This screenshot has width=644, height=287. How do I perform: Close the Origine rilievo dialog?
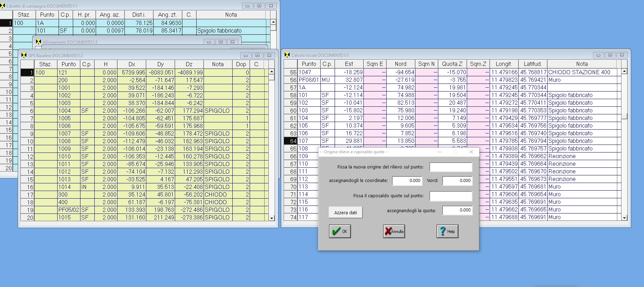pyautogui.click(x=471, y=152)
